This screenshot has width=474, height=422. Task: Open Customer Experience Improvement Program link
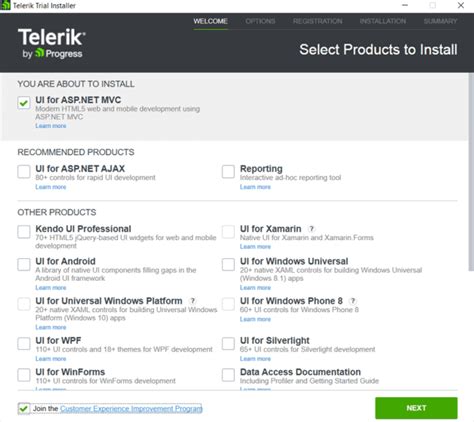tap(131, 409)
